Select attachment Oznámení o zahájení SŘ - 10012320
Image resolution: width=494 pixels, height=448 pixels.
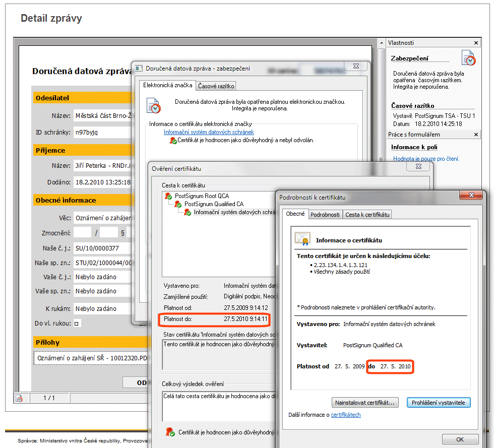click(x=91, y=358)
